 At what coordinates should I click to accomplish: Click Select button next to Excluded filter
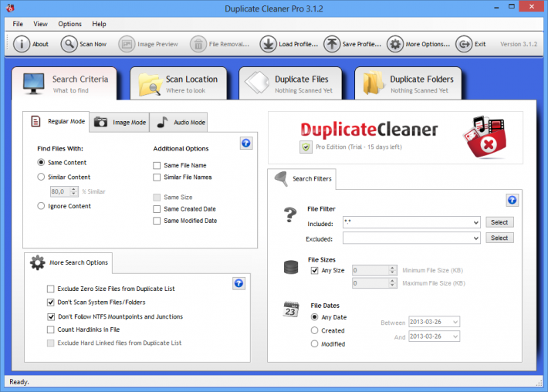pos(499,238)
